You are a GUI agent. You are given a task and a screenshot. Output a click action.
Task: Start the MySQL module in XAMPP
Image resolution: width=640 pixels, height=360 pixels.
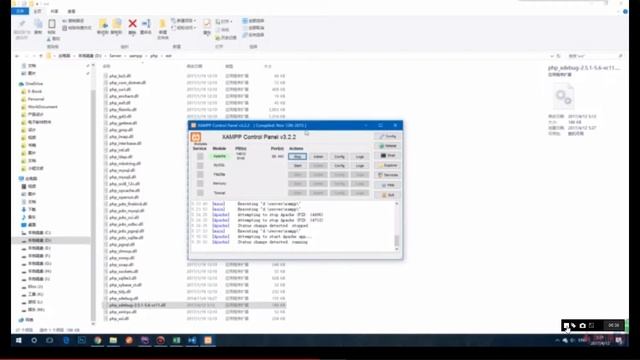pos(297,166)
